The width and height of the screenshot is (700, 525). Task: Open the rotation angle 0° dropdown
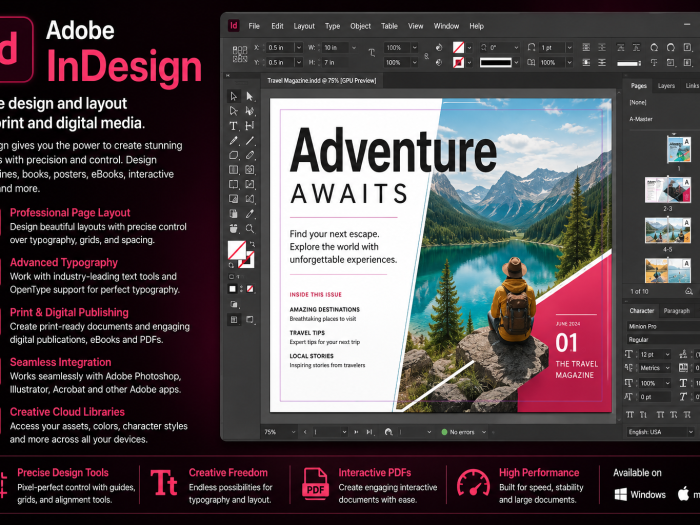[516, 47]
